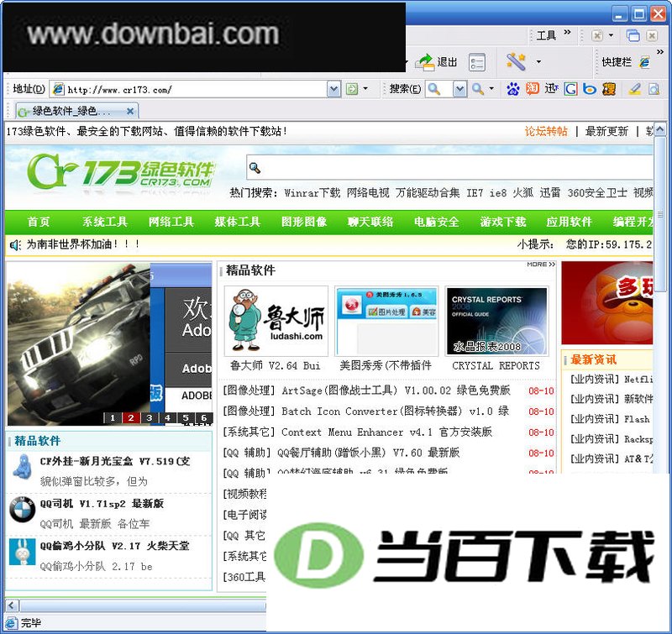Screen dimensions: 672x634
Task: Click the magic wand with stars icon
Action: point(516,61)
